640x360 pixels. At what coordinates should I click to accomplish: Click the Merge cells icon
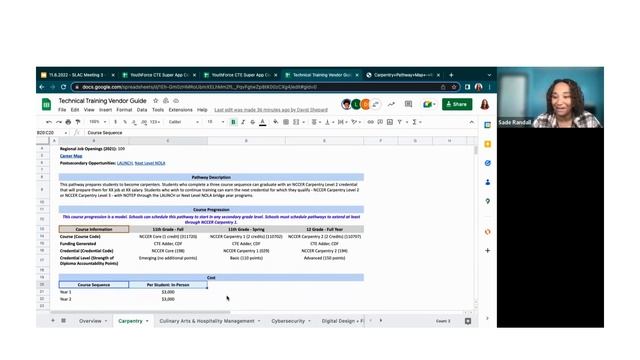point(296,122)
